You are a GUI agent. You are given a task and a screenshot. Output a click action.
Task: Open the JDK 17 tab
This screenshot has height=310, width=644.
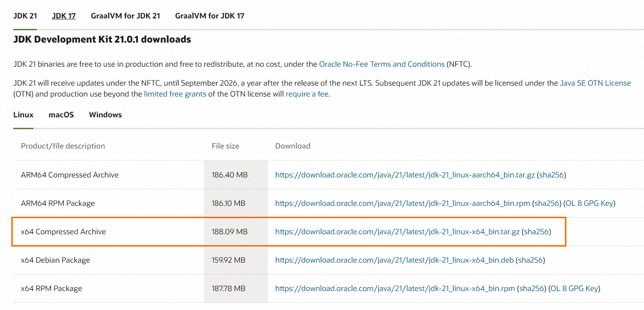pyautogui.click(x=64, y=16)
